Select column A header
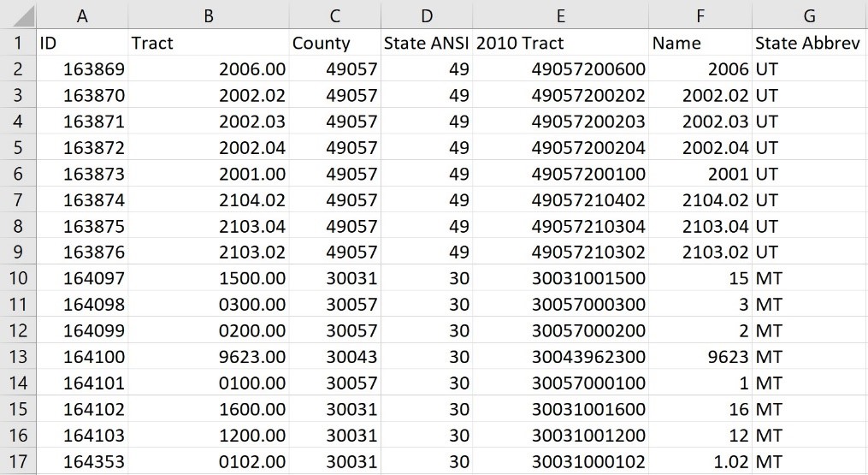Screen dimensions: 868x475 (82, 15)
